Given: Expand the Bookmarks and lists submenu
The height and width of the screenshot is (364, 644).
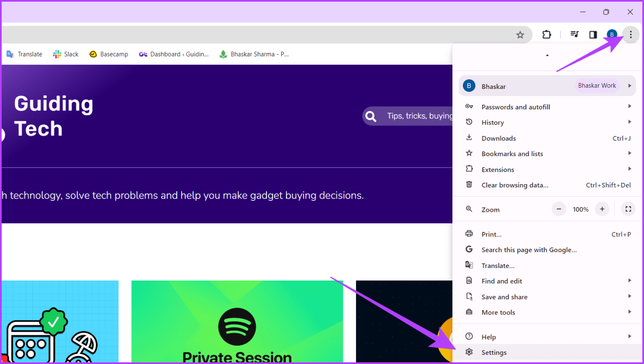Looking at the screenshot, I should 512,153.
